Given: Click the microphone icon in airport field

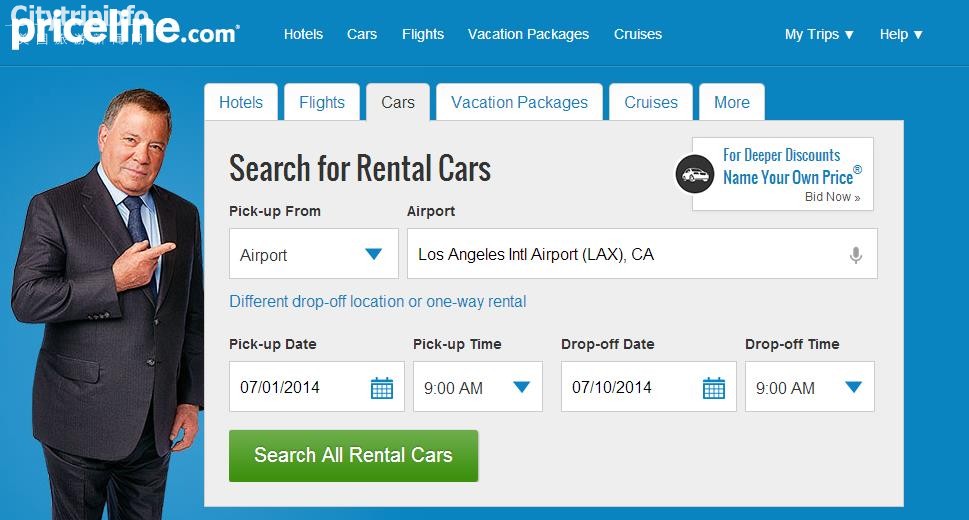Looking at the screenshot, I should click(x=855, y=255).
